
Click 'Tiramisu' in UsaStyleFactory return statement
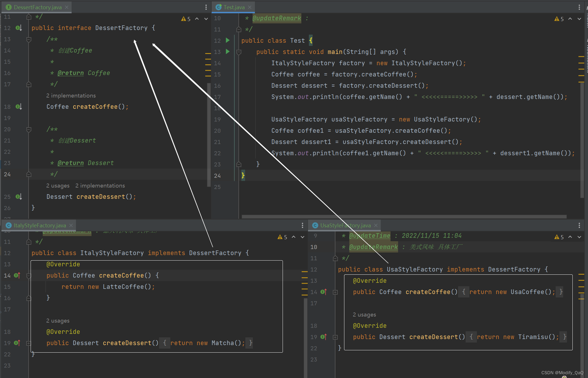point(533,337)
